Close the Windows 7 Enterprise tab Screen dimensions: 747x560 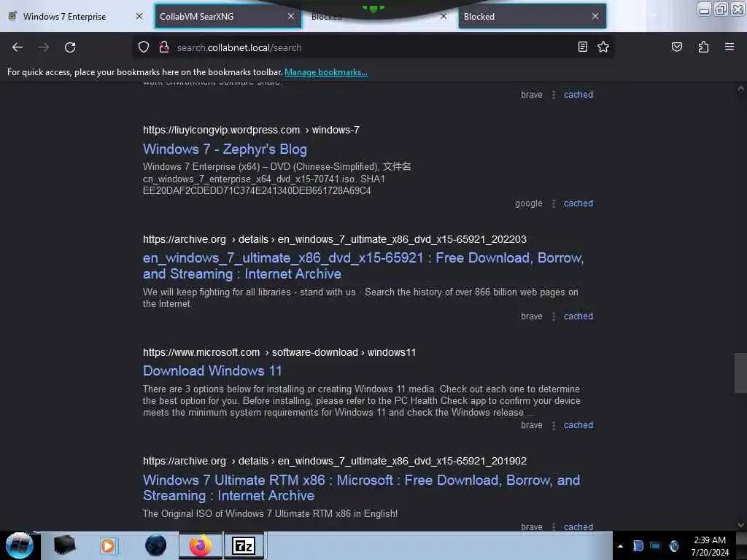click(139, 16)
